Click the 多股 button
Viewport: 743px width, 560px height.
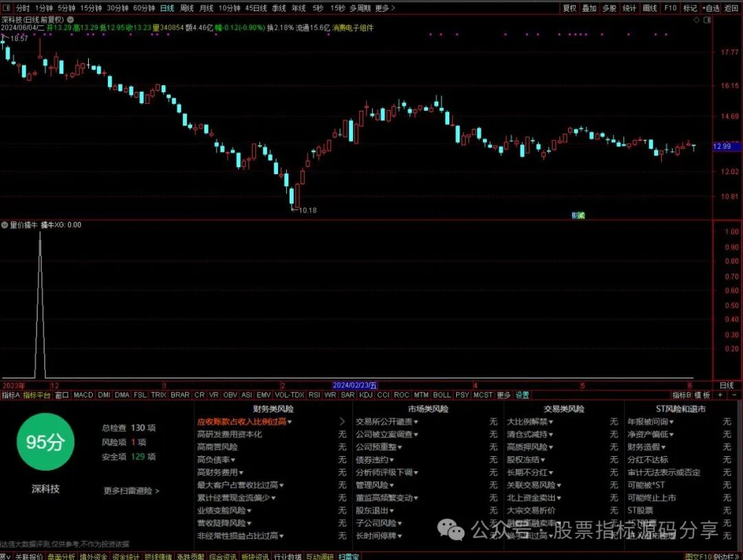click(x=610, y=8)
